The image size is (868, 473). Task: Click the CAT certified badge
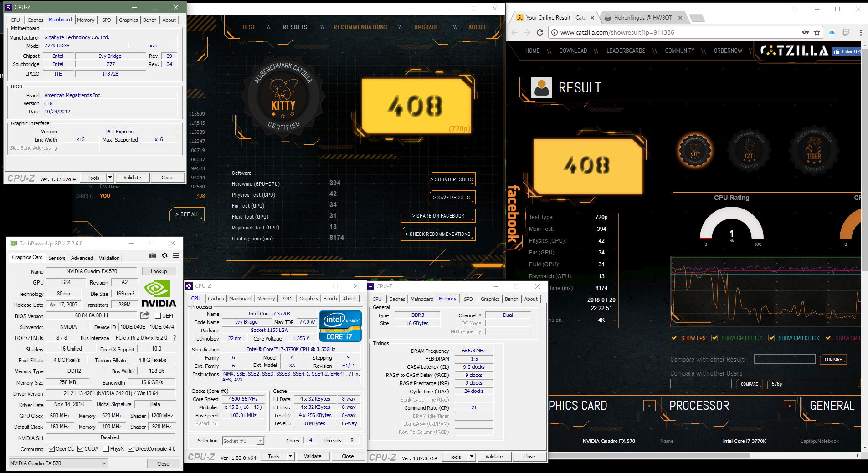[x=749, y=151]
